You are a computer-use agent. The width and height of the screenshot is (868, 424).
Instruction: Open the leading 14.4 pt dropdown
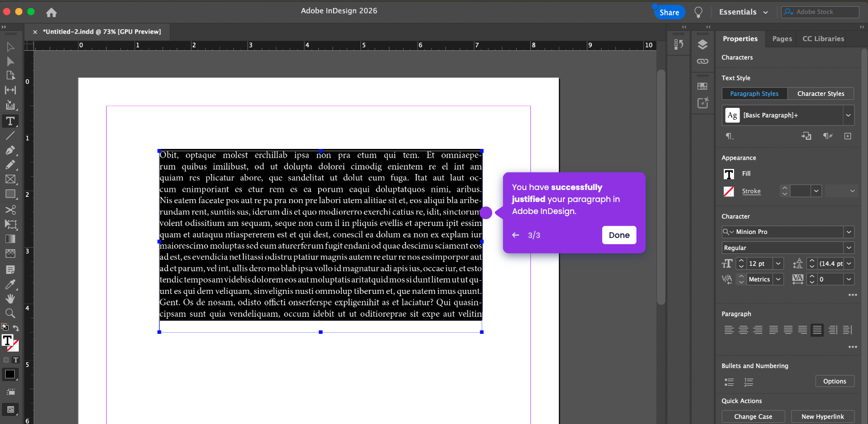(x=849, y=264)
